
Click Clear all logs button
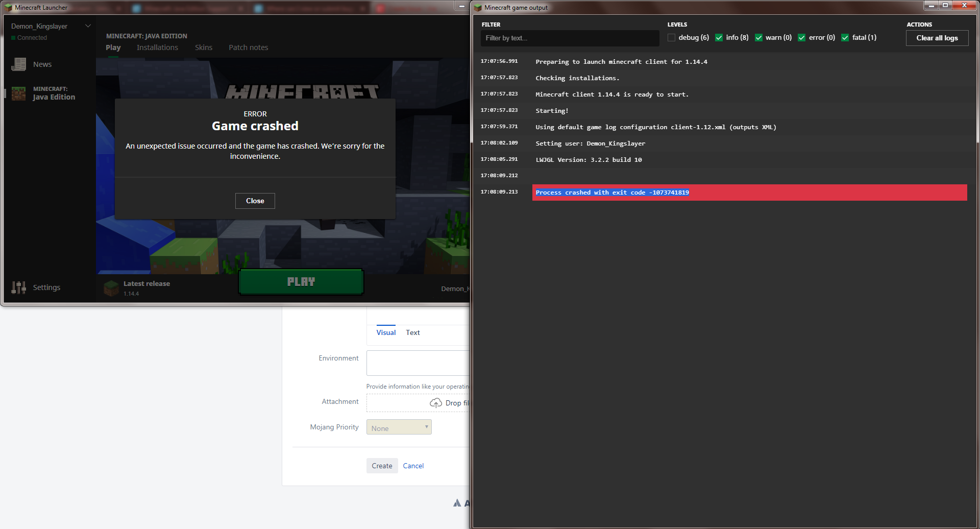937,38
